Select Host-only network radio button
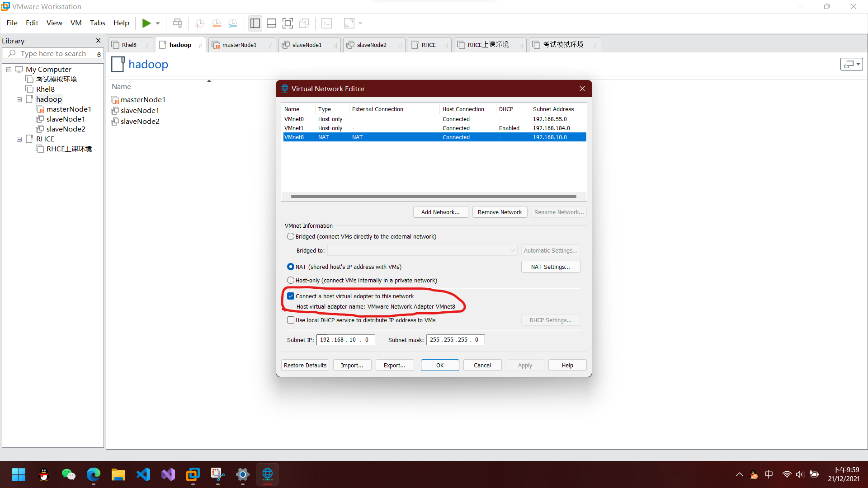 (x=291, y=281)
